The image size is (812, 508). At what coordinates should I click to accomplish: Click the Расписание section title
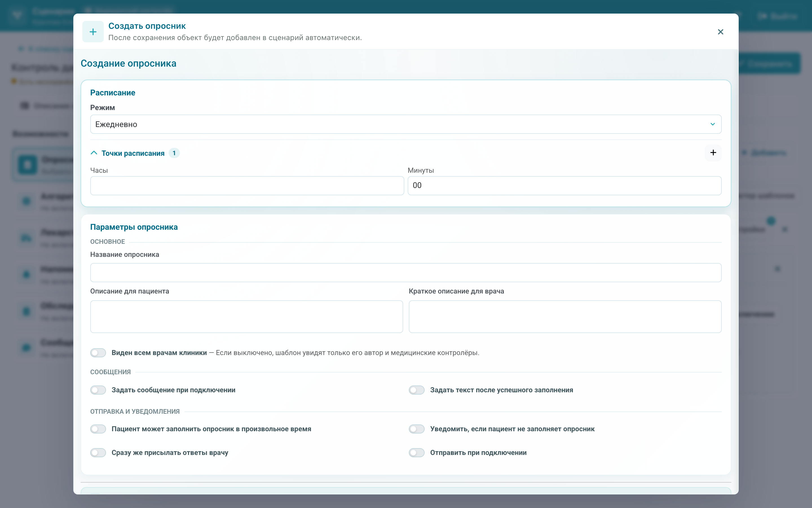pos(113,93)
